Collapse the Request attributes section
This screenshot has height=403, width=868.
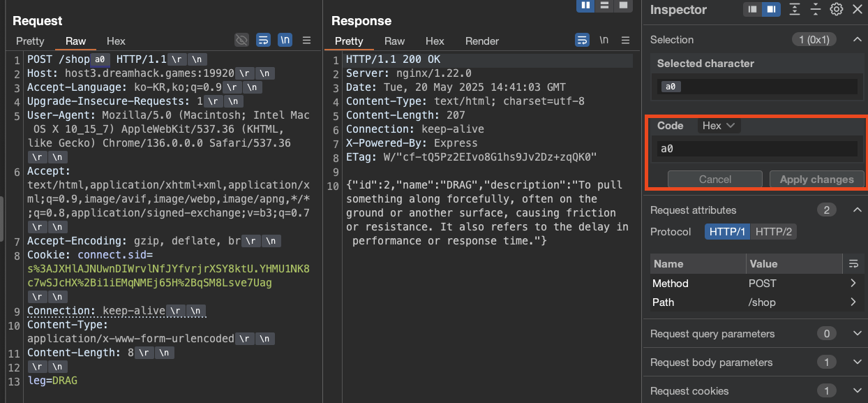[x=858, y=210]
